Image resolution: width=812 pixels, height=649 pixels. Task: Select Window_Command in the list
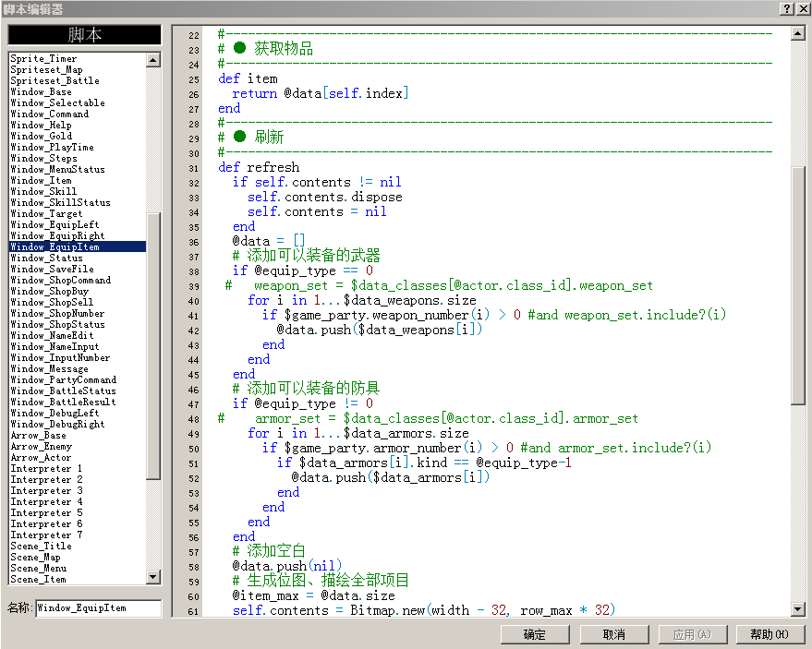tap(49, 114)
